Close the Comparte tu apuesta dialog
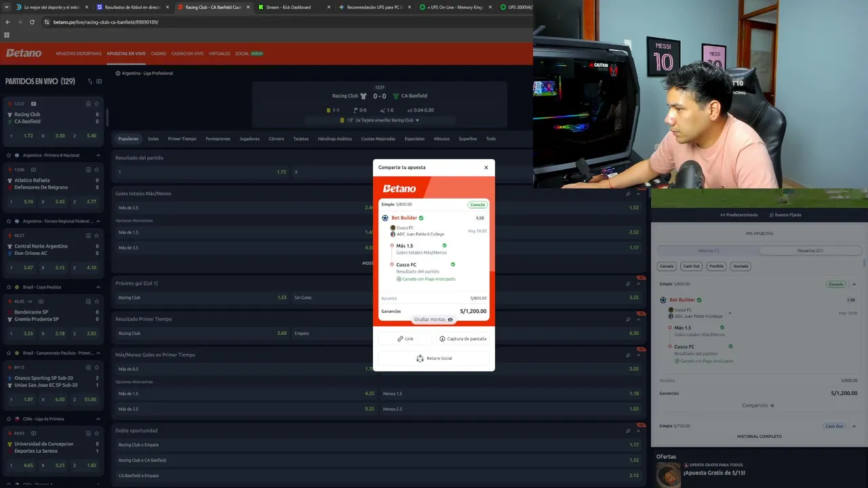 486,167
